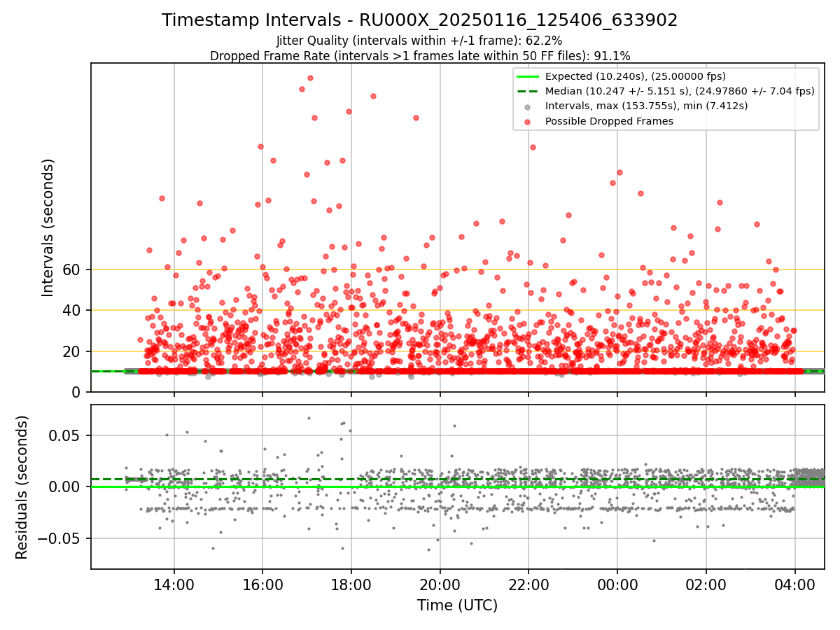The width and height of the screenshot is (840, 630).
Task: Click the 'Time (UTC)' x-axis label
Action: click(457, 605)
